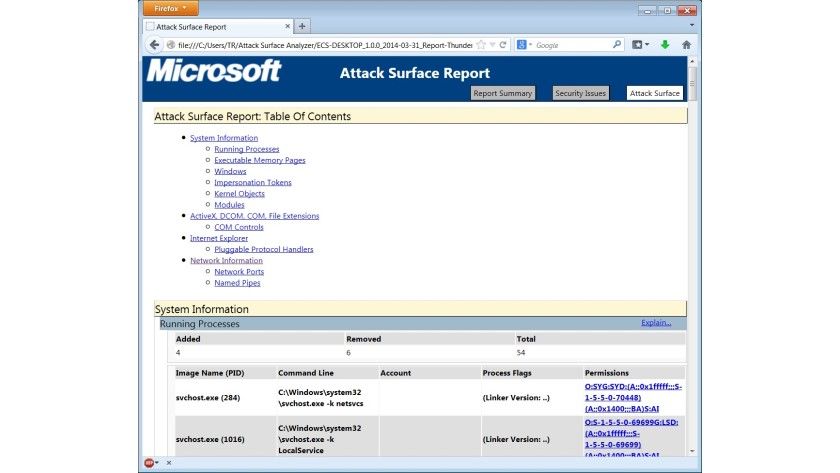The height and width of the screenshot is (473, 840).
Task: Jump to Named Pipes link
Action: [237, 283]
